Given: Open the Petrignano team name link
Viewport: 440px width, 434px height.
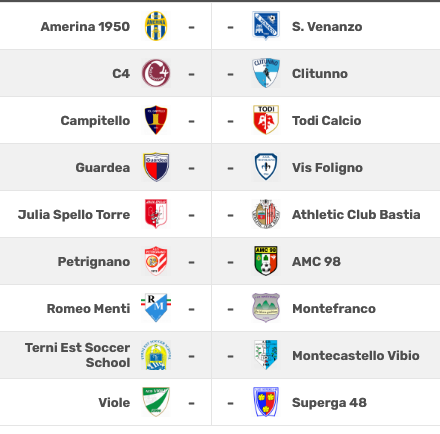Looking at the screenshot, I should coord(94,262).
